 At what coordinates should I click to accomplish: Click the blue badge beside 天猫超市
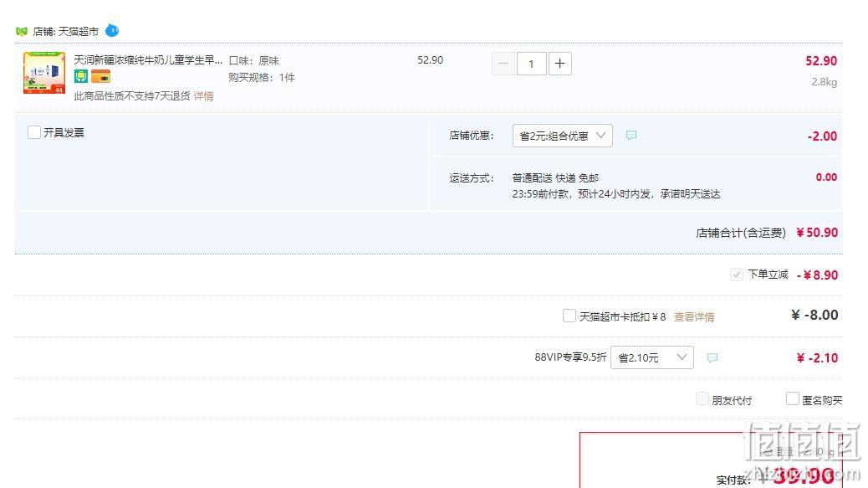tap(112, 30)
